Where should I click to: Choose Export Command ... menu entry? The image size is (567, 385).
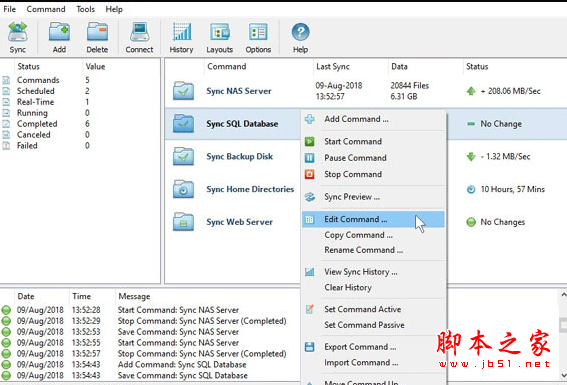point(374,347)
